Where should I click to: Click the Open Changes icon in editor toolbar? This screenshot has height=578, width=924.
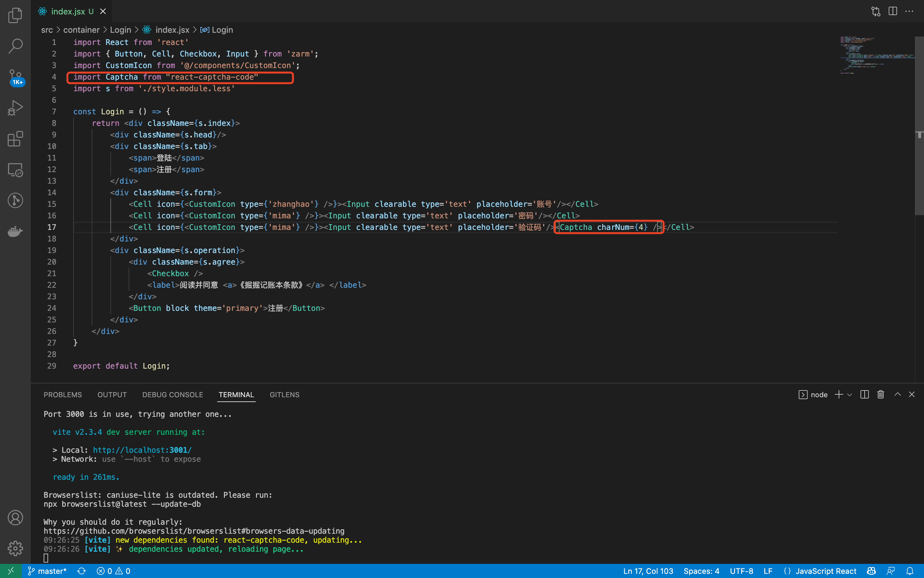pyautogui.click(x=876, y=12)
